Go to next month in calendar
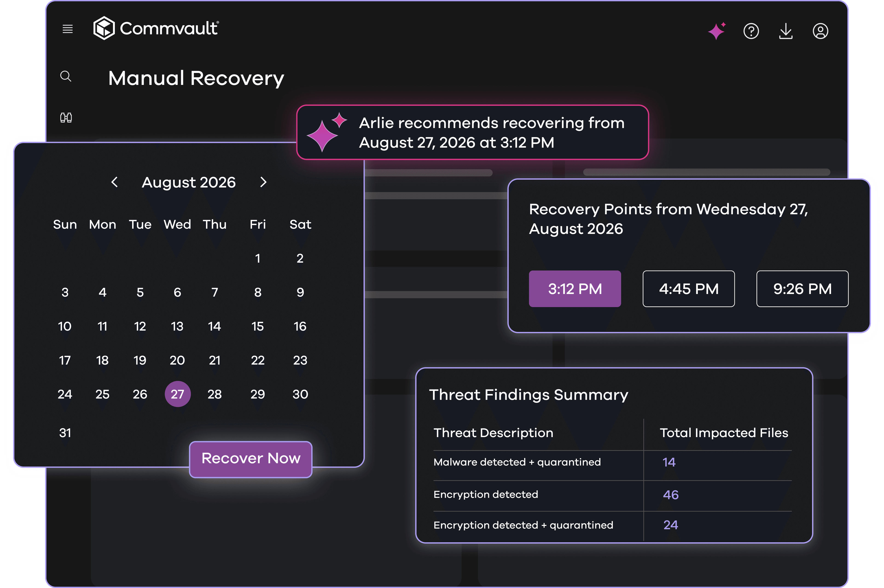Image resolution: width=884 pixels, height=588 pixels. pyautogui.click(x=263, y=182)
